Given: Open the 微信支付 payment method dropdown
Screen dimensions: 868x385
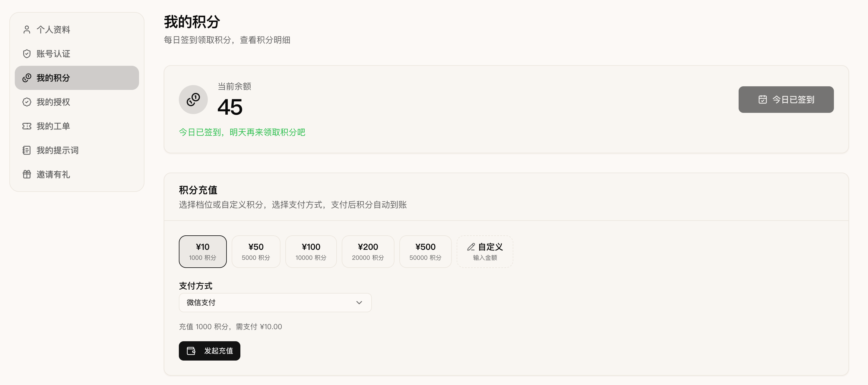Looking at the screenshot, I should pos(275,303).
